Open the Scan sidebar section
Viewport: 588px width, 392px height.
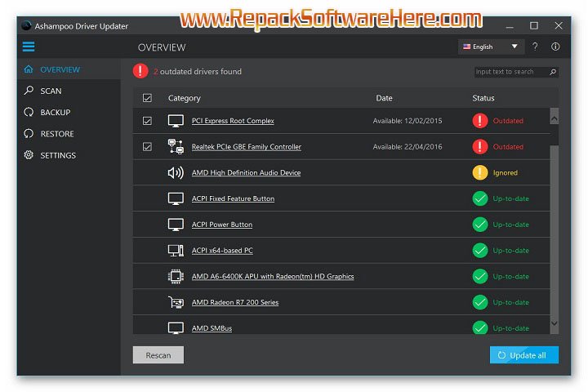point(69,91)
